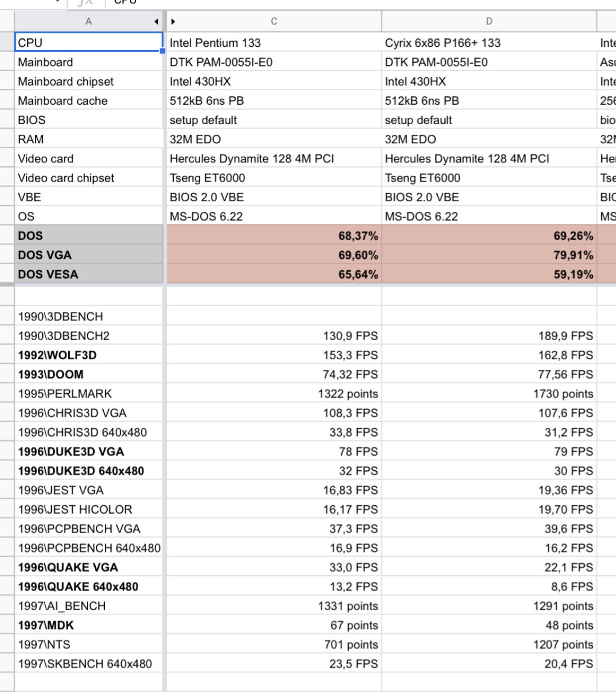Select the 23,5 FPS SKBENCH cell
This screenshot has width=616, height=692.
(x=274, y=663)
